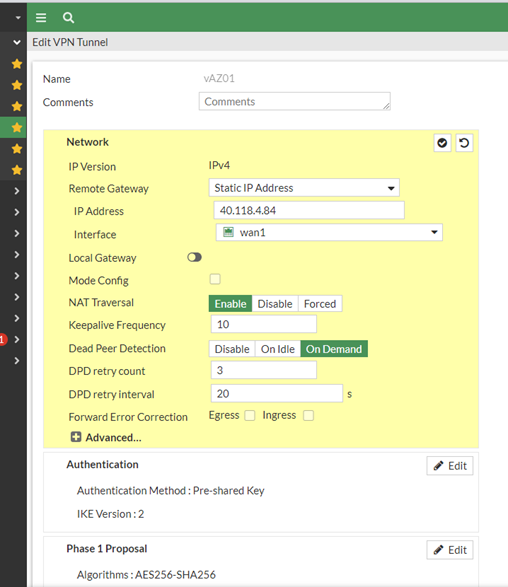Image resolution: width=508 pixels, height=587 pixels.
Task: Open the Interface wan1 dropdown
Action: pyautogui.click(x=329, y=232)
